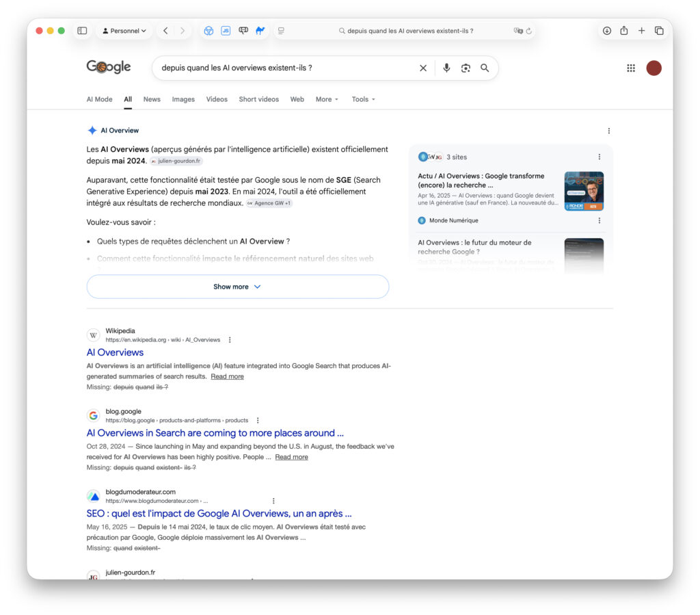Click the Monde Numérique article thumbnail
Viewport: 700px width, 615px height.
[x=584, y=191]
